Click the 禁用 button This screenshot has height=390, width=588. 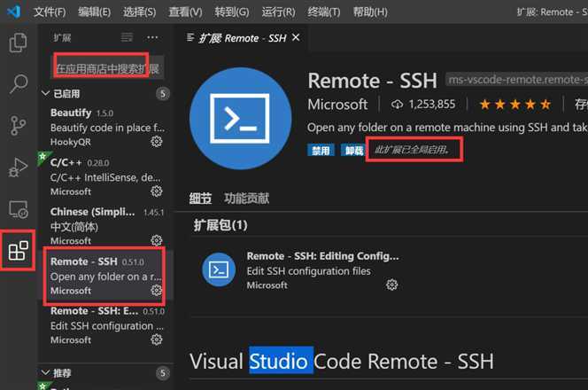321,151
